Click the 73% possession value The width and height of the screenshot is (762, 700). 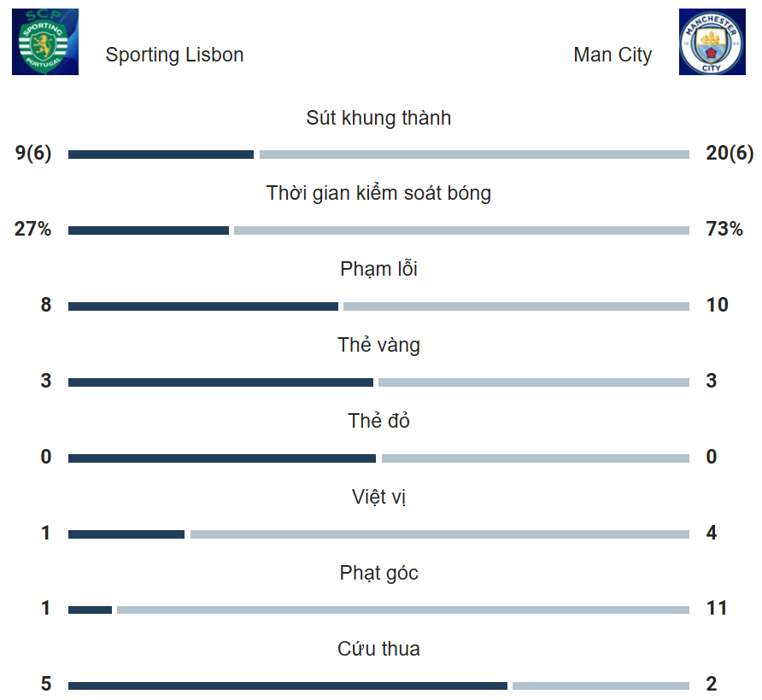(x=724, y=229)
